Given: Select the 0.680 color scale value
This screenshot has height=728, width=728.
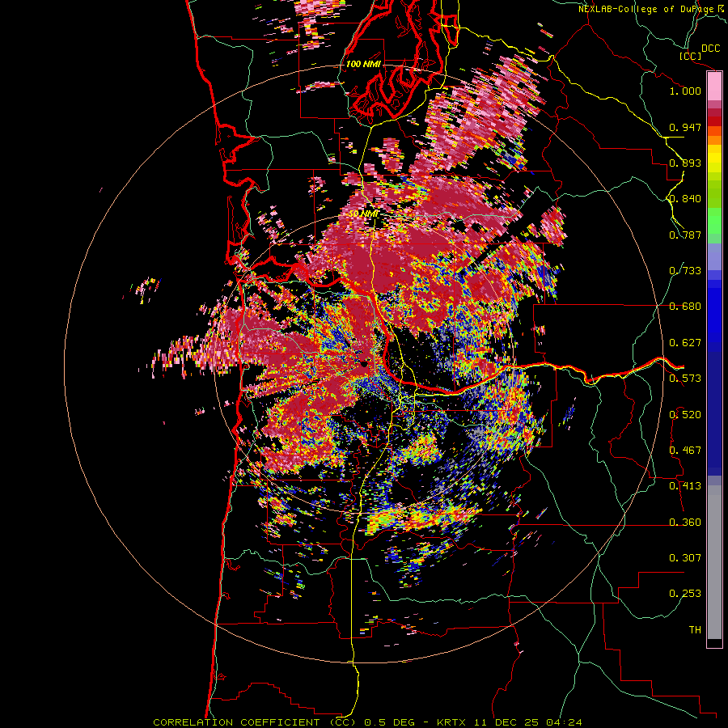Looking at the screenshot, I should coord(685,307).
